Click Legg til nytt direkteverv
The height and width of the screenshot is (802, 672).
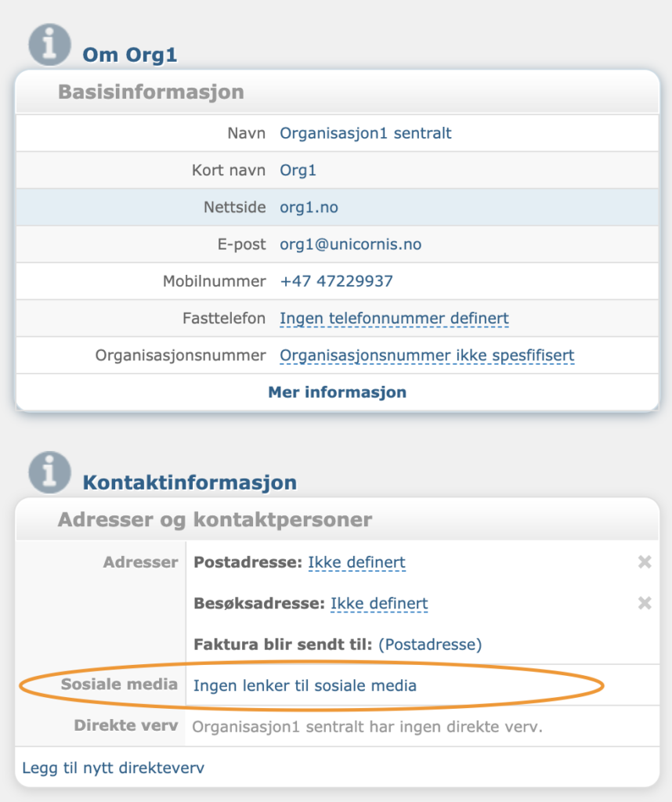click(113, 768)
